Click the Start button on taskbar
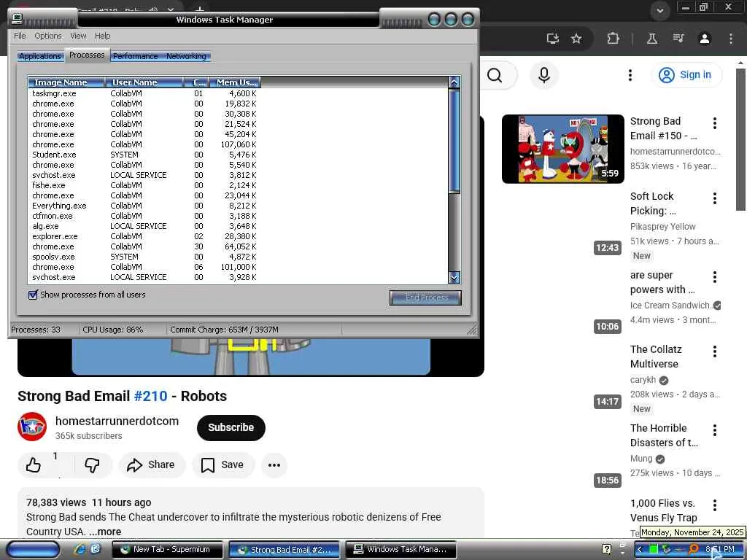The height and width of the screenshot is (560, 747). [x=32, y=550]
